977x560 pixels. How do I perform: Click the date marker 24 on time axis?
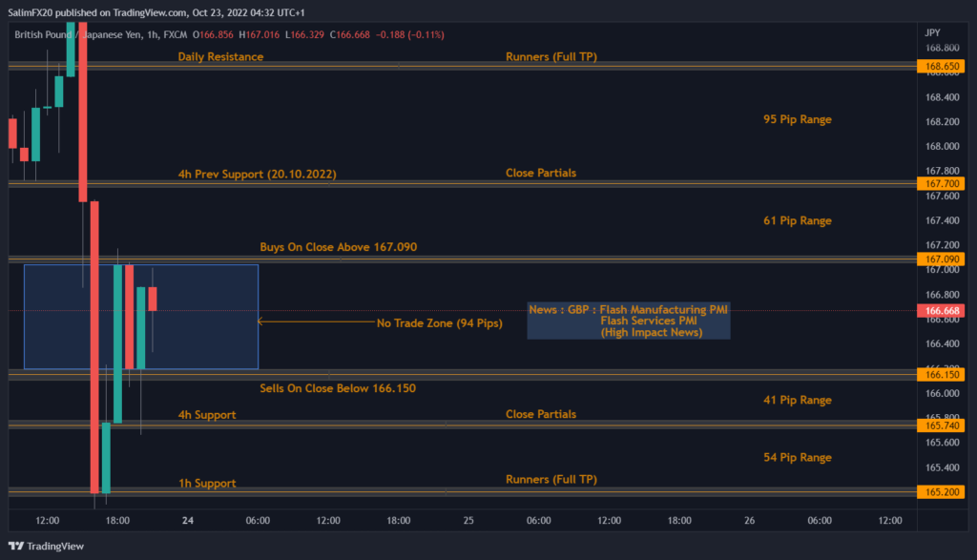(188, 521)
